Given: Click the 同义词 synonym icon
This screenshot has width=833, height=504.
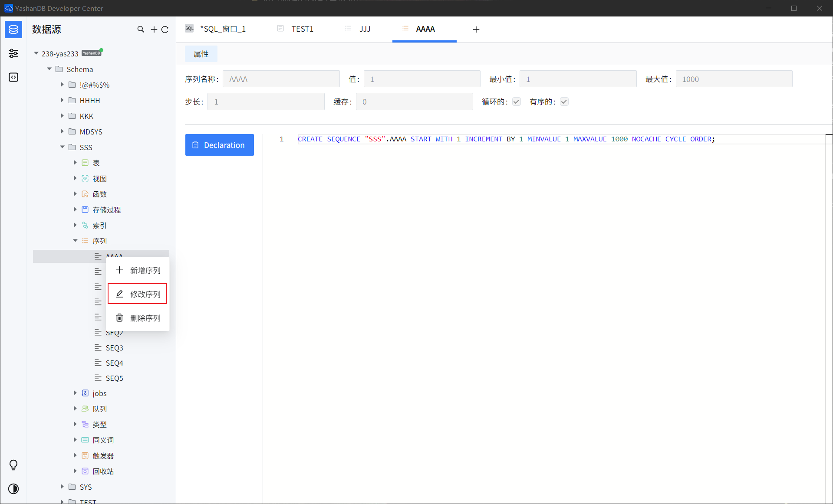Looking at the screenshot, I should click(x=85, y=440).
